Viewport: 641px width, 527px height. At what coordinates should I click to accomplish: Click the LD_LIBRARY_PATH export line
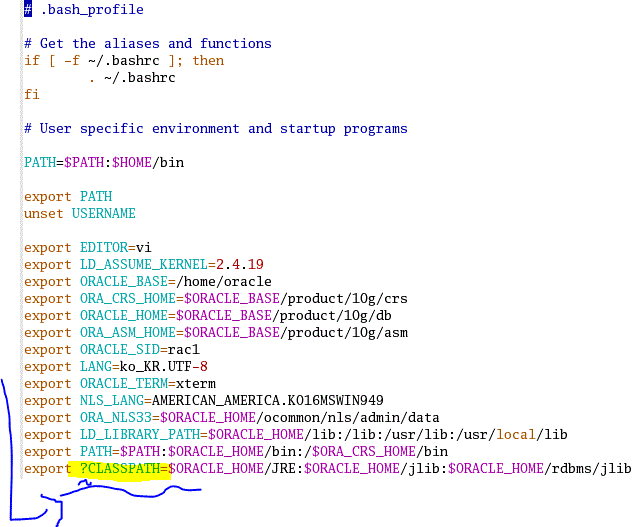296,435
